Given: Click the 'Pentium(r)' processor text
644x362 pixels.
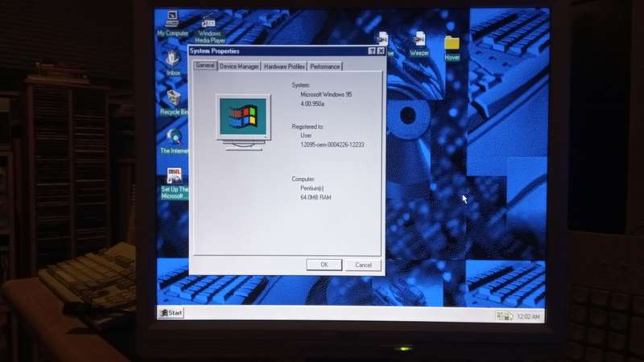Looking at the screenshot, I should [312, 188].
